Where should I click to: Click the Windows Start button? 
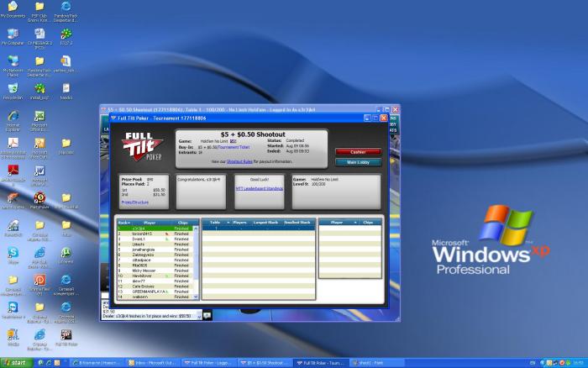(17, 363)
